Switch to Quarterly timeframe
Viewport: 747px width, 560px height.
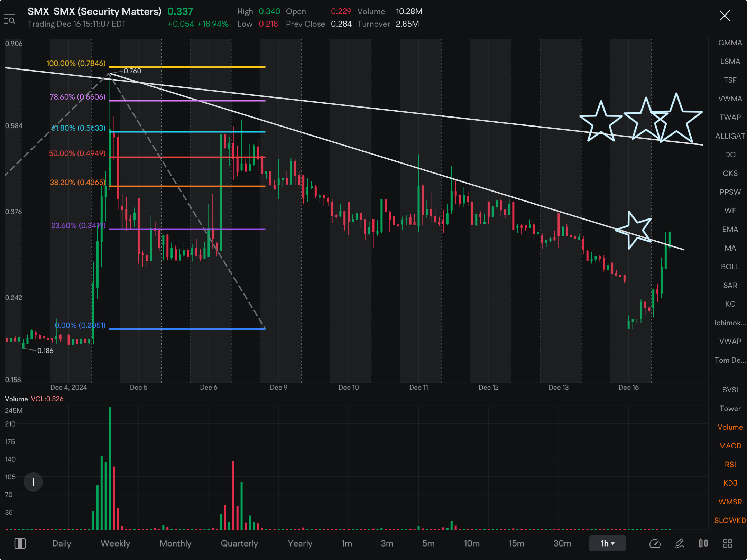pyautogui.click(x=239, y=543)
